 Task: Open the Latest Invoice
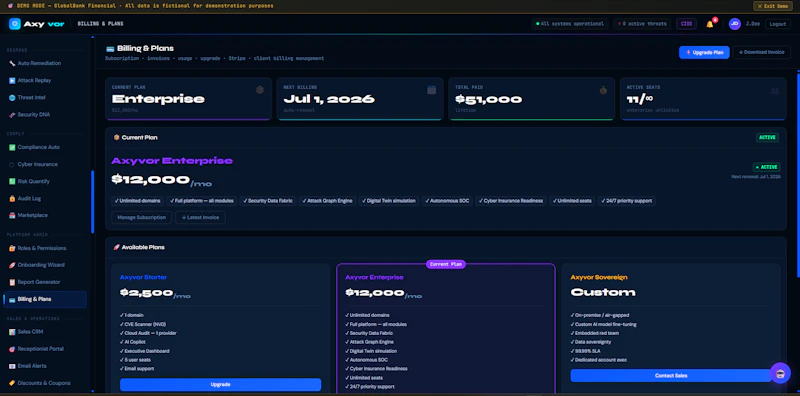(201, 218)
